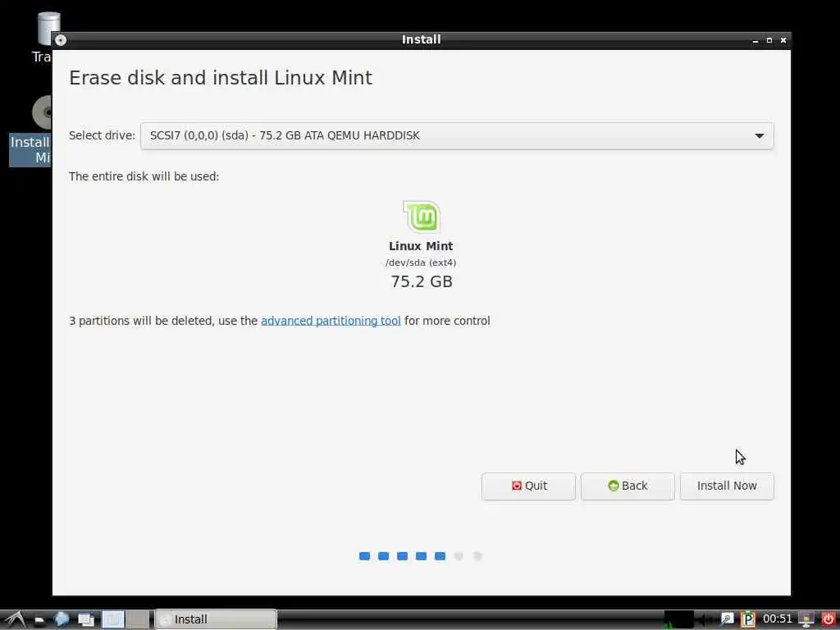Screen dimensions: 840x630
Task: Switch to the first workspace in pager
Action: pyautogui.click(x=113, y=619)
